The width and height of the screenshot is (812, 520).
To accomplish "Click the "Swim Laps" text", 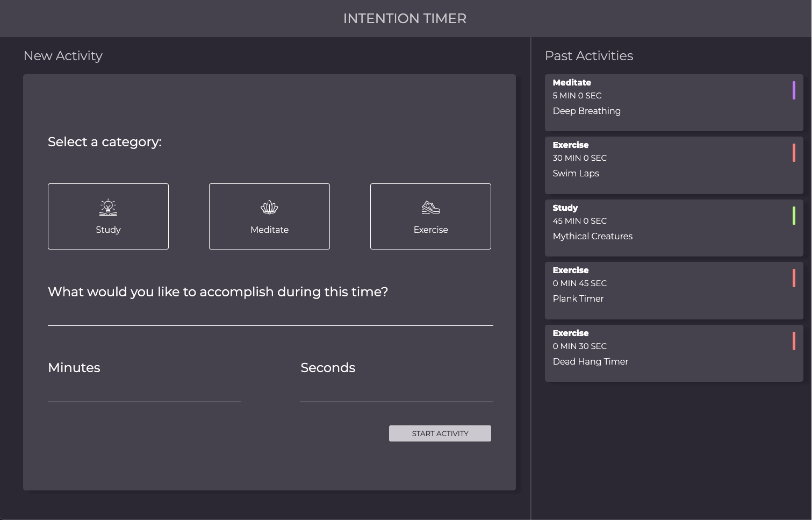I will 576,173.
